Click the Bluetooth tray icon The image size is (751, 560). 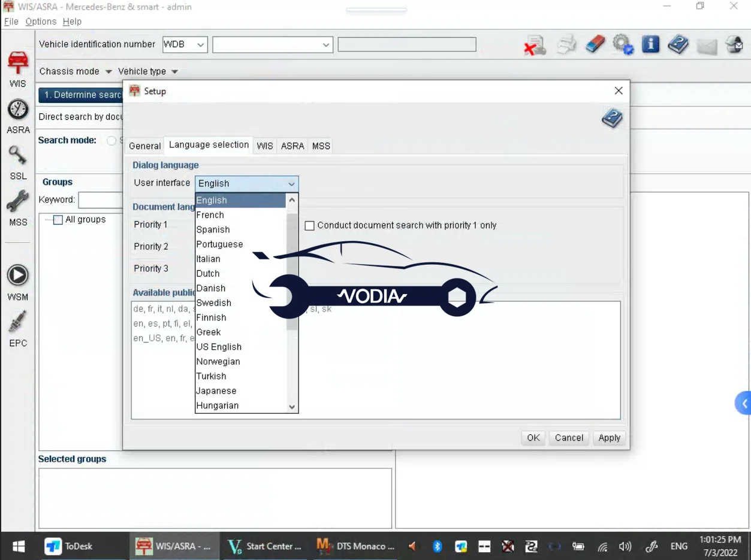(x=438, y=546)
